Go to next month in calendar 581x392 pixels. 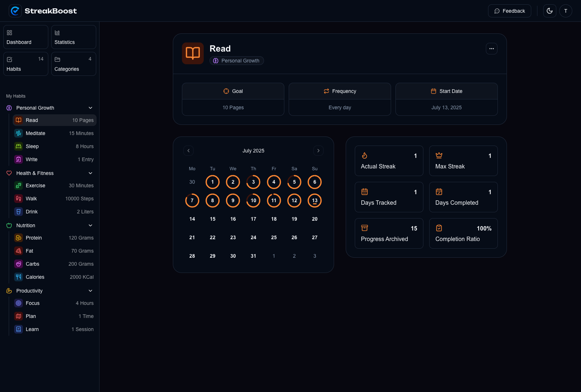point(318,151)
